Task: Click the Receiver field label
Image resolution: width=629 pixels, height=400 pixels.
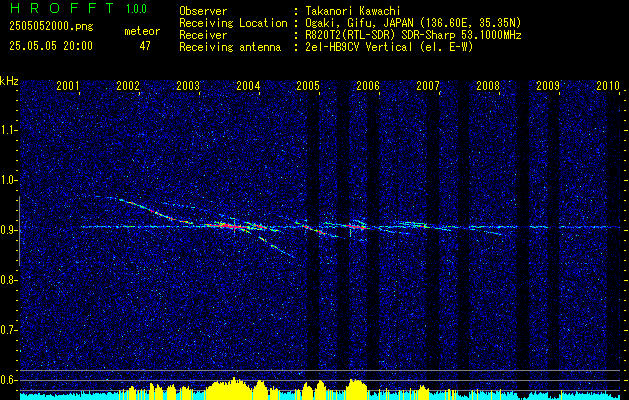Action: tap(203, 35)
